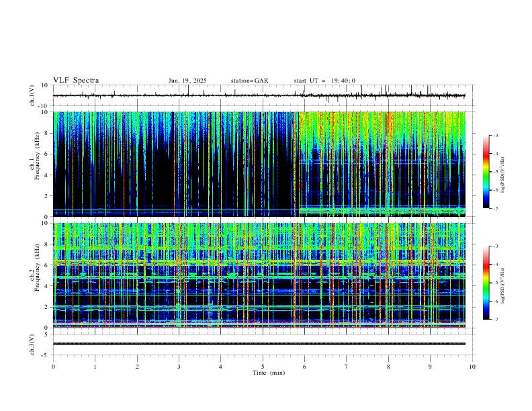Click time axis tick label 6
The image size is (532, 411).
(304, 367)
